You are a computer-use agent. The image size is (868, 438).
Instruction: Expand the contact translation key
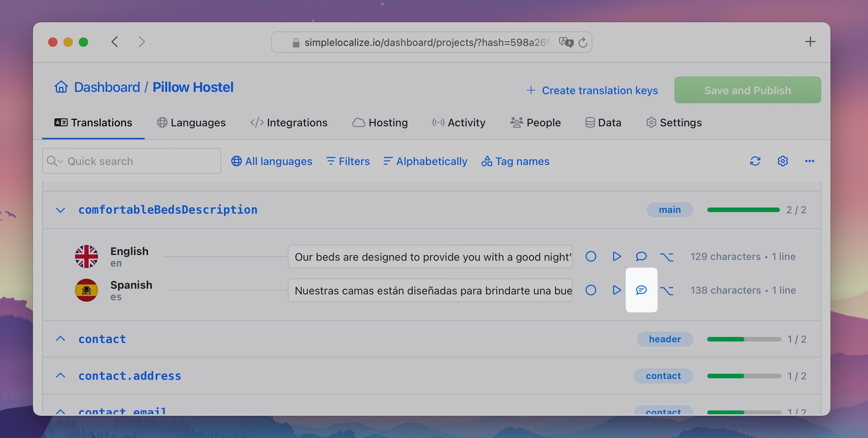point(60,339)
